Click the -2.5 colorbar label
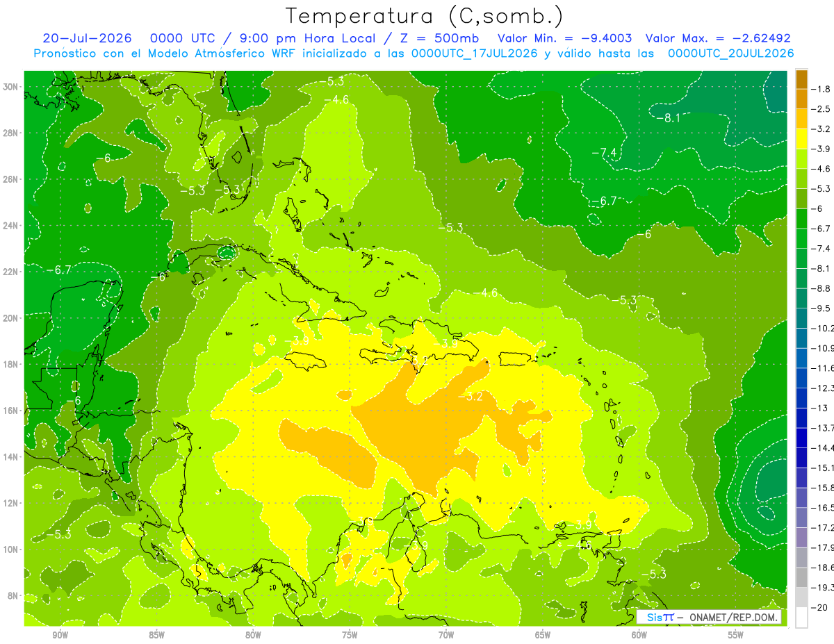Viewport: 834px width, 644px height. point(821,109)
